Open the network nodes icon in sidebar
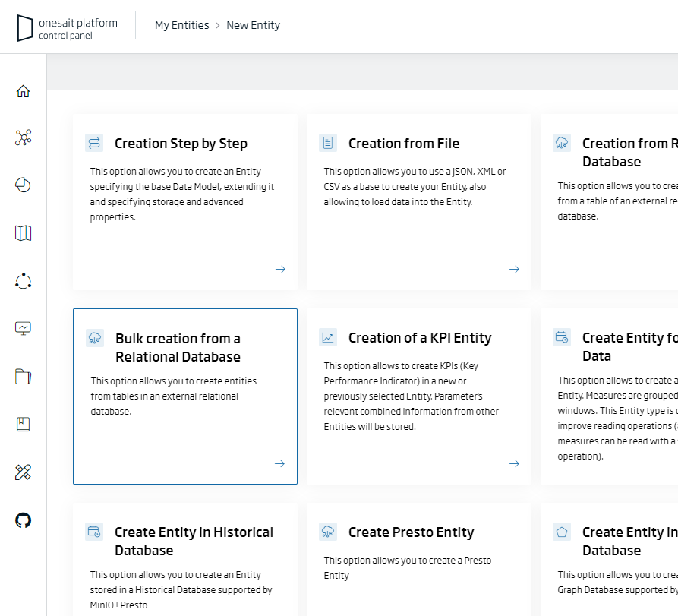The width and height of the screenshot is (678, 616). point(24,137)
